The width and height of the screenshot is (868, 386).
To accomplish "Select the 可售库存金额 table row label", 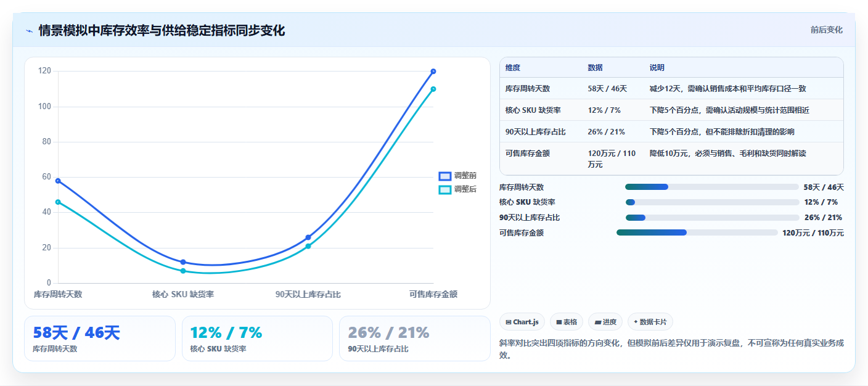I will coord(528,153).
